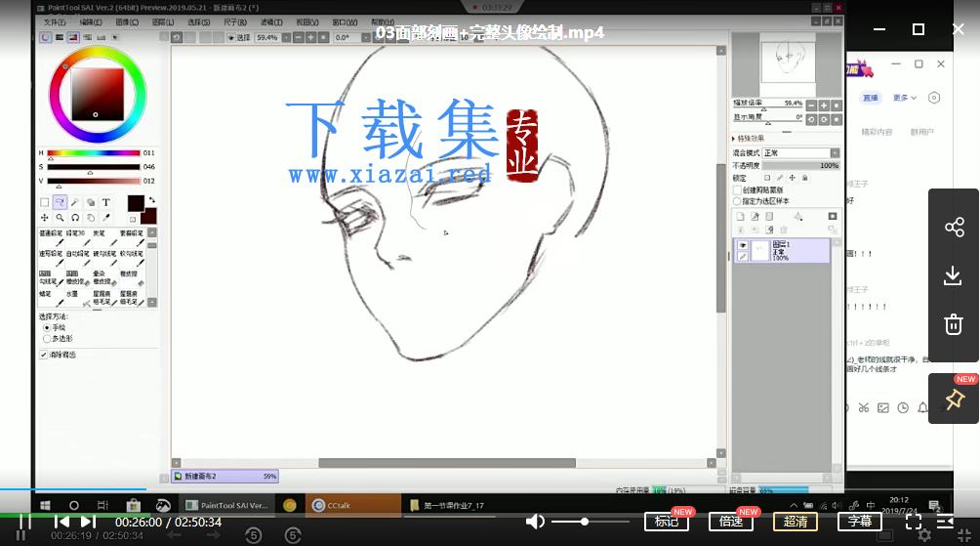This screenshot has width=980, height=546.
Task: Select the zoom magnifier tool in SAI
Action: 60,218
